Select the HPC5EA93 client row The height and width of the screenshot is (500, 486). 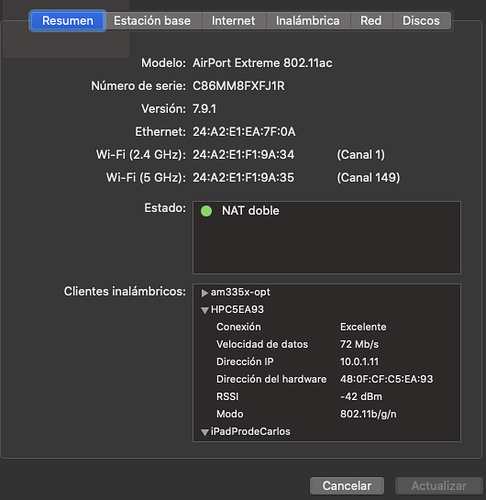(x=327, y=310)
